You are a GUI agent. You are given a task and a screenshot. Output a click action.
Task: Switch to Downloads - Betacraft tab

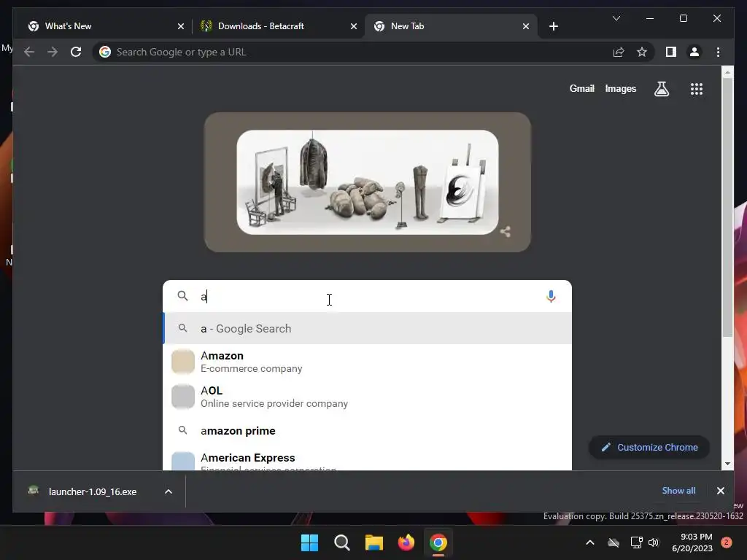click(278, 26)
